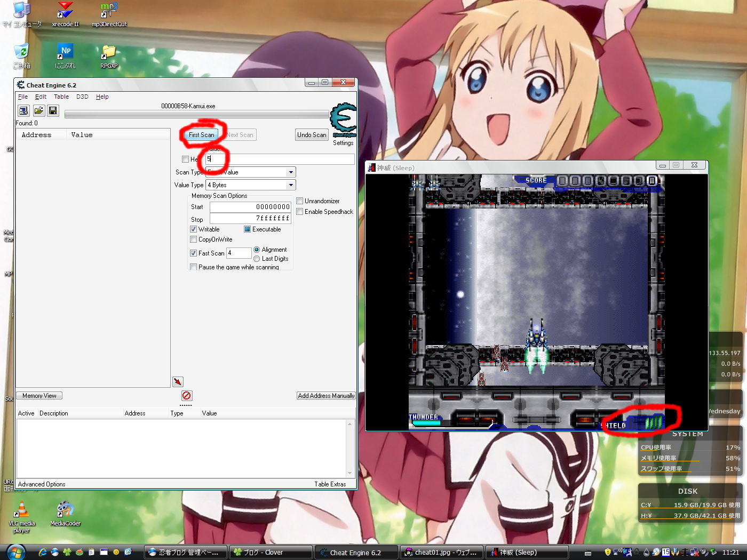Open the File menu

pyautogui.click(x=23, y=97)
